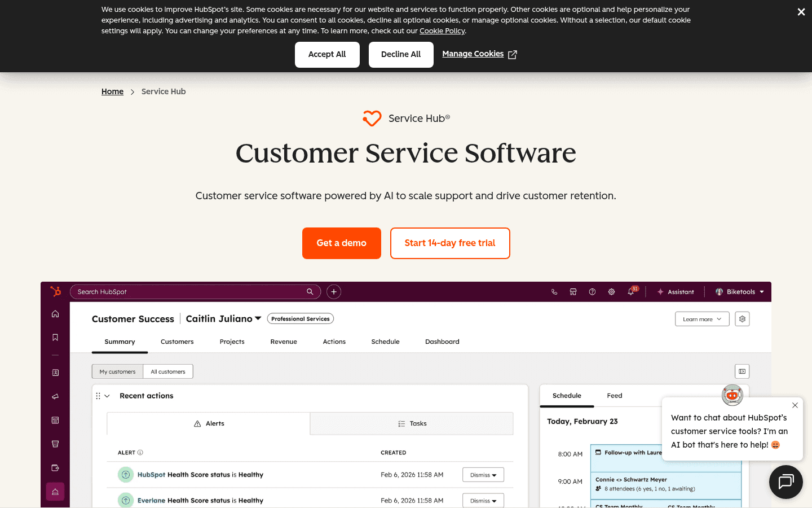Open the Commerce store icon in the sidebar
This screenshot has width=812, height=508.
click(x=55, y=444)
